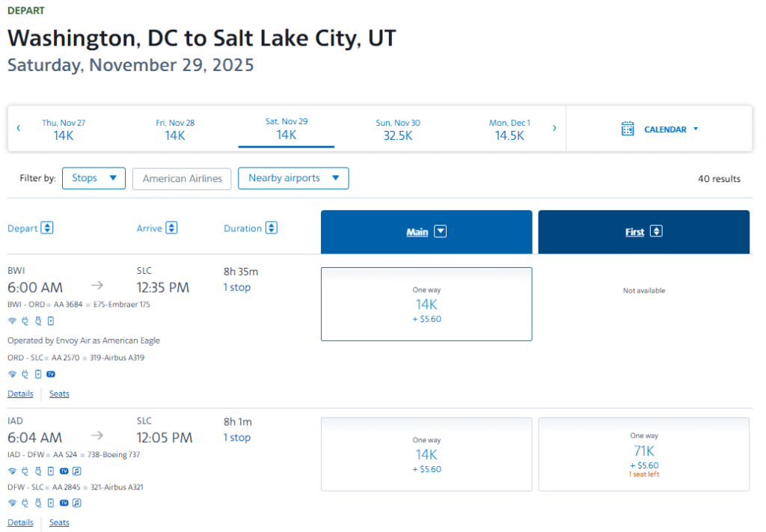Click the music icon for IAD - DFW segment
Viewport: 766px width, 532px height.
click(76, 471)
